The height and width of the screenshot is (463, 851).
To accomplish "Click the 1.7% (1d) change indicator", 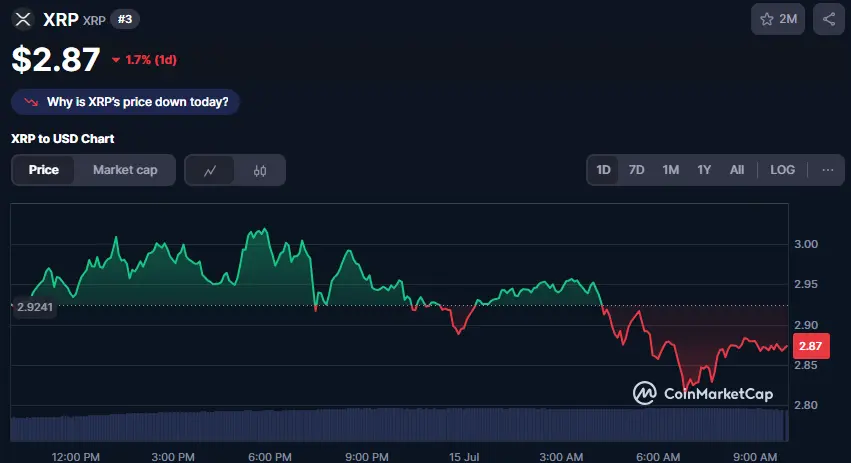I will coord(144,60).
